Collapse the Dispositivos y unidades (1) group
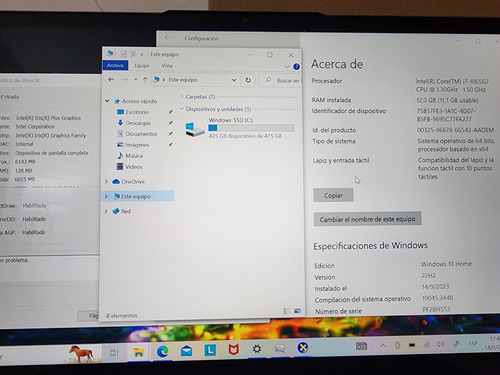Screen dimensions: 500x375 (182, 109)
